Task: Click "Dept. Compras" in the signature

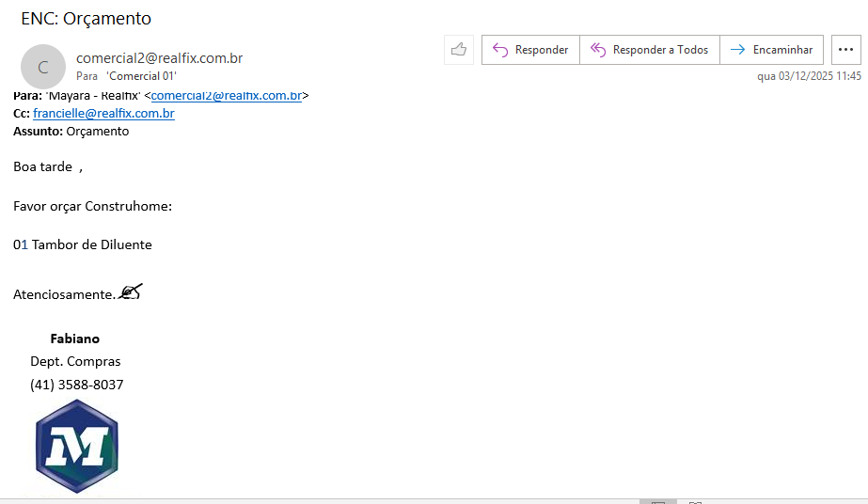Action: pyautogui.click(x=75, y=361)
